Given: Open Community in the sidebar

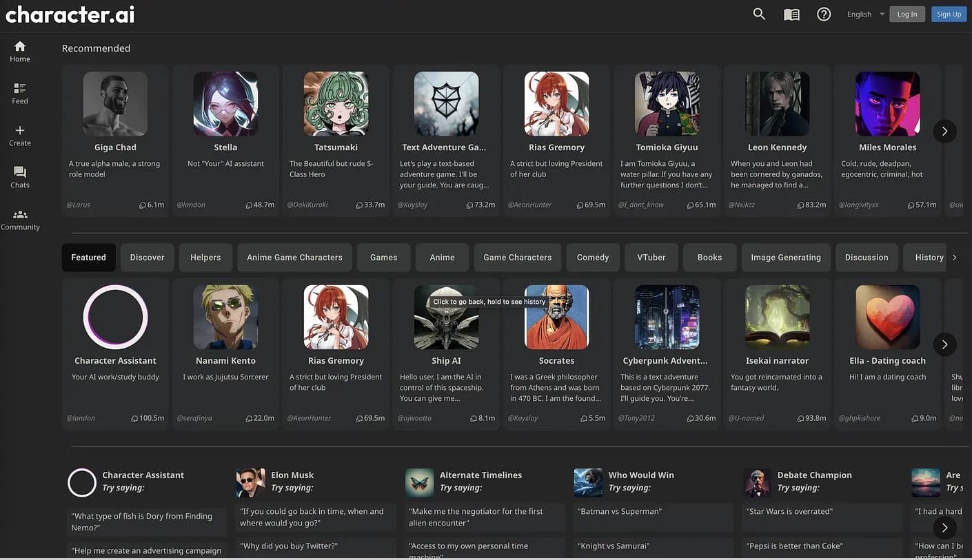Looking at the screenshot, I should tap(20, 220).
